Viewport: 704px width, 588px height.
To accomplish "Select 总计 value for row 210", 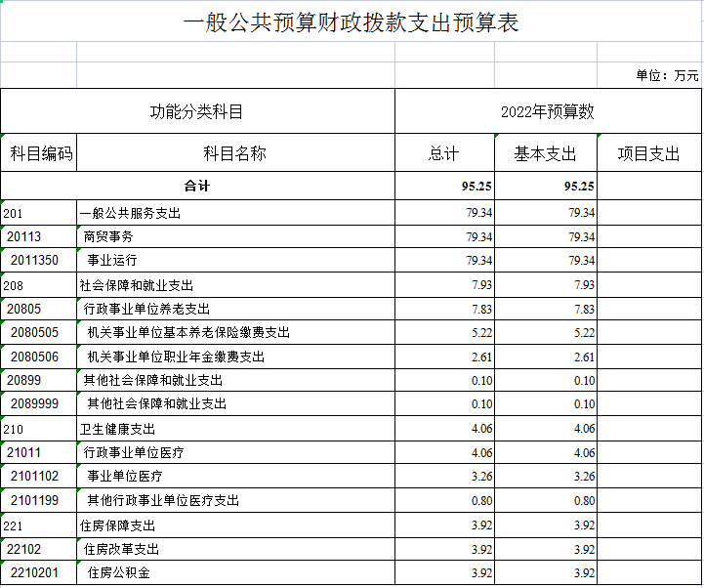I will pos(444,429).
